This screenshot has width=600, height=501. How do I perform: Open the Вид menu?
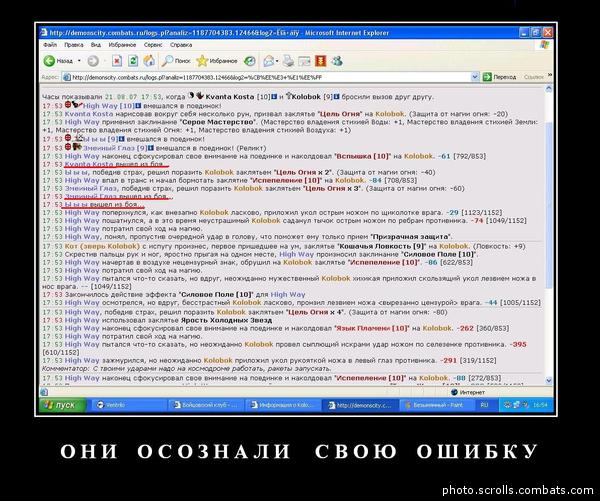click(x=96, y=45)
